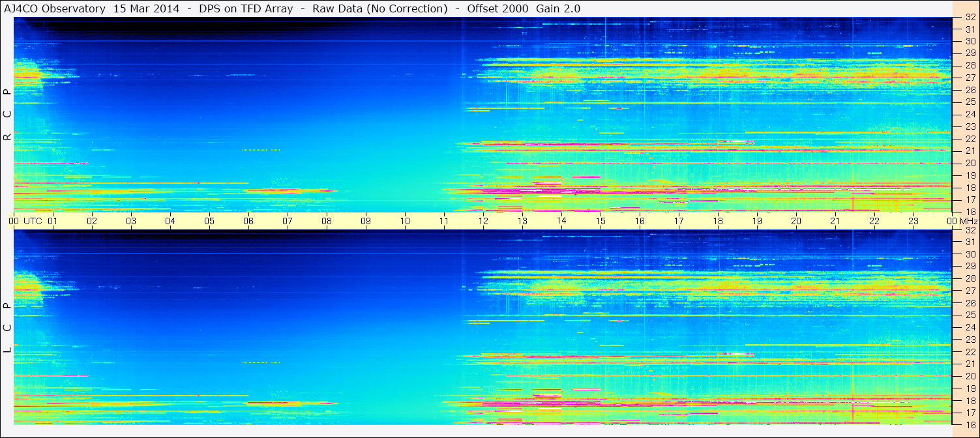Click 30 MHz label on lower LCP scale
Screen dimensions: 980x438
click(970, 254)
